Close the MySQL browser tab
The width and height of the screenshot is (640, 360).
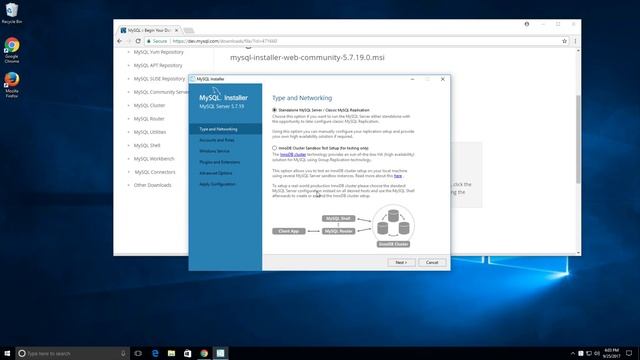pos(176,30)
